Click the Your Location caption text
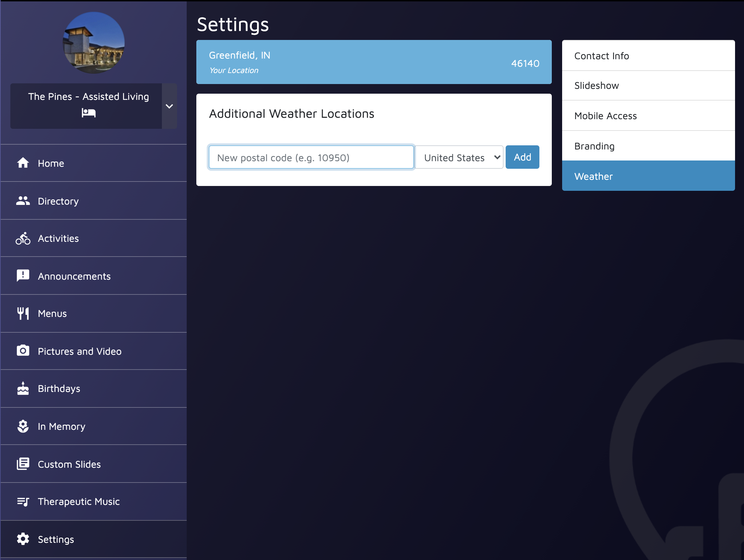This screenshot has height=560, width=744. pyautogui.click(x=234, y=70)
